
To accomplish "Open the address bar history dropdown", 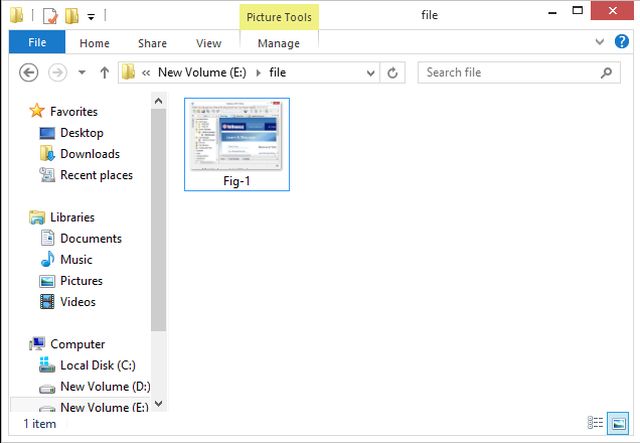I will 371,73.
